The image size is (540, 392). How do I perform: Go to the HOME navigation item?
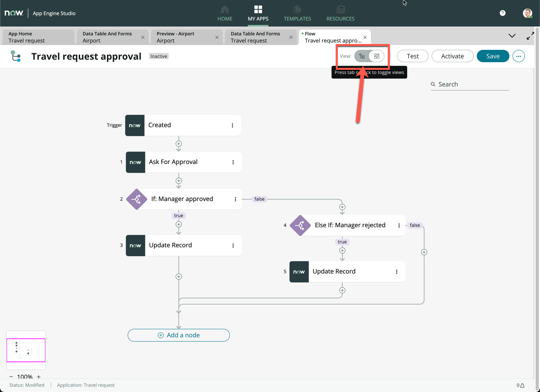pyautogui.click(x=225, y=14)
